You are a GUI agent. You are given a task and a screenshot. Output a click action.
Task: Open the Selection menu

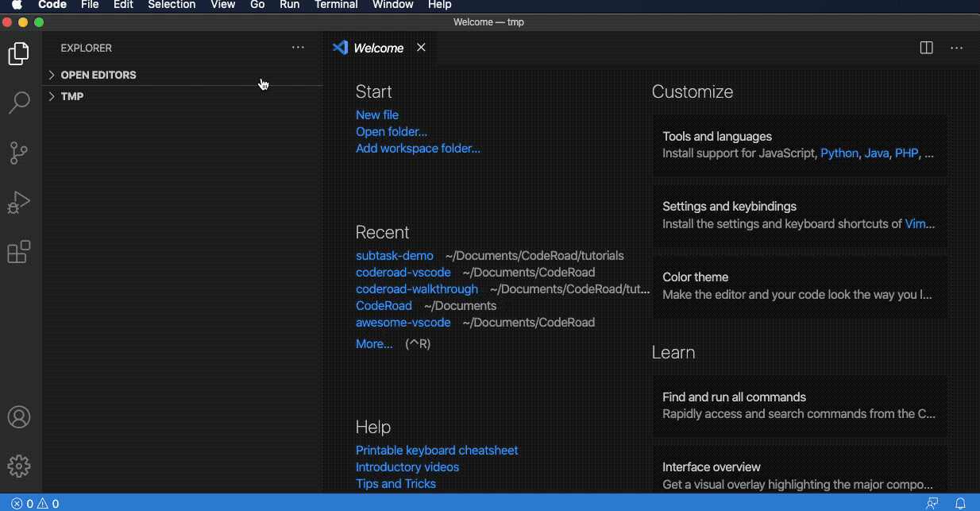(x=172, y=5)
